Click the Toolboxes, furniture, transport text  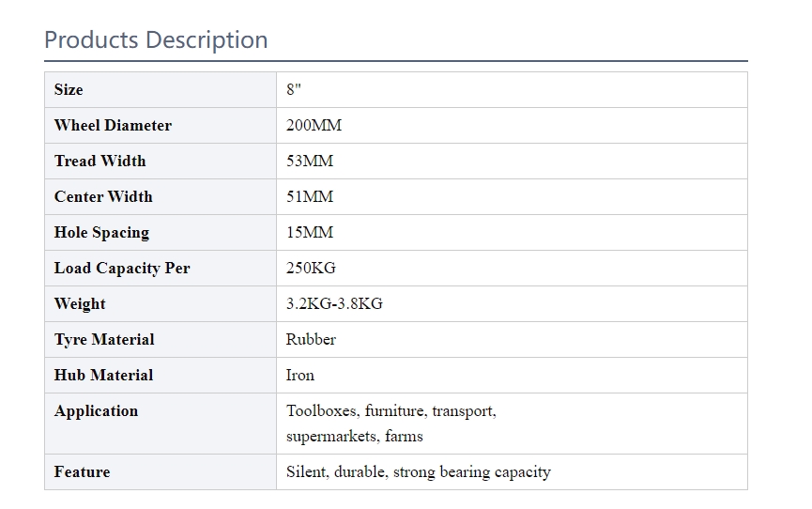(x=391, y=411)
